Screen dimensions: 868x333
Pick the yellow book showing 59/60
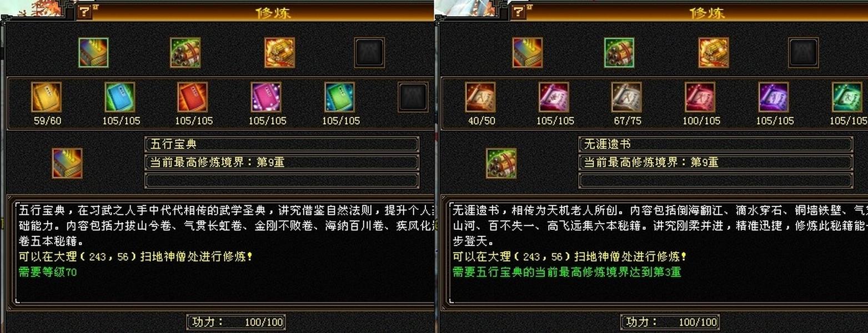pyautogui.click(x=46, y=97)
